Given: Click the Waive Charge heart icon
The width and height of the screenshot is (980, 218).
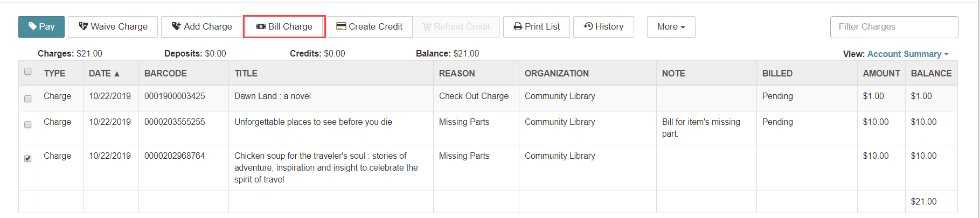Looking at the screenshot, I should click(x=83, y=26).
